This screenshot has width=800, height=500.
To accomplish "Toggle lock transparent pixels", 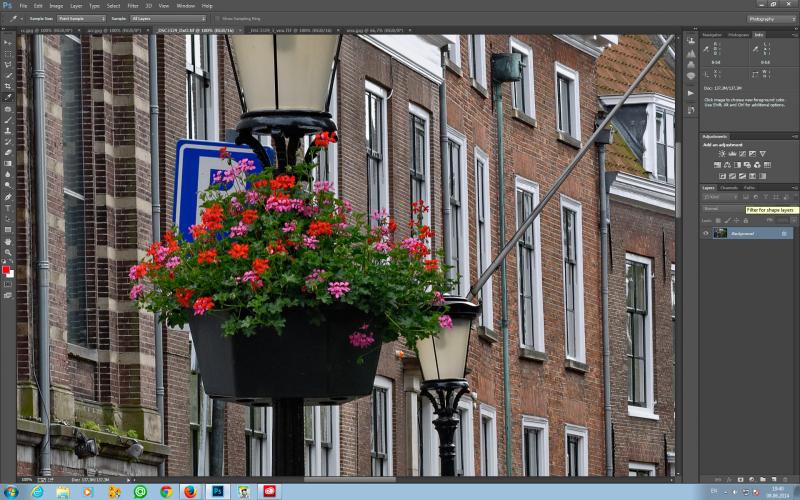I will tap(718, 220).
